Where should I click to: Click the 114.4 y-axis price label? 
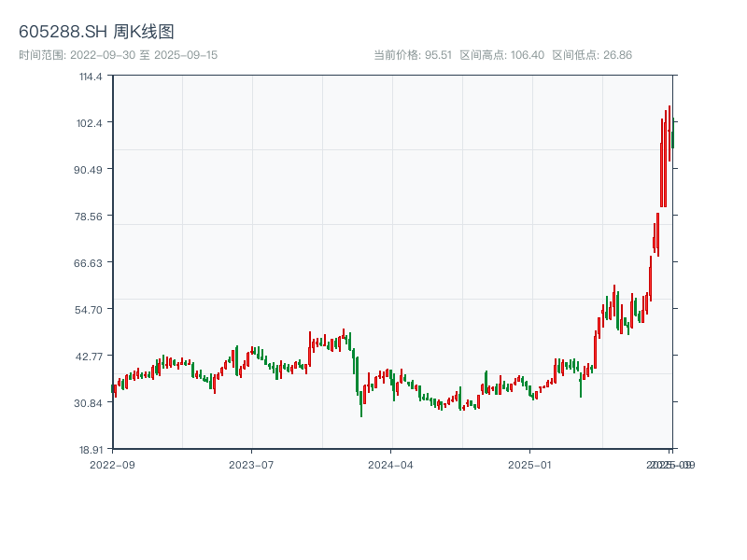pos(91,77)
